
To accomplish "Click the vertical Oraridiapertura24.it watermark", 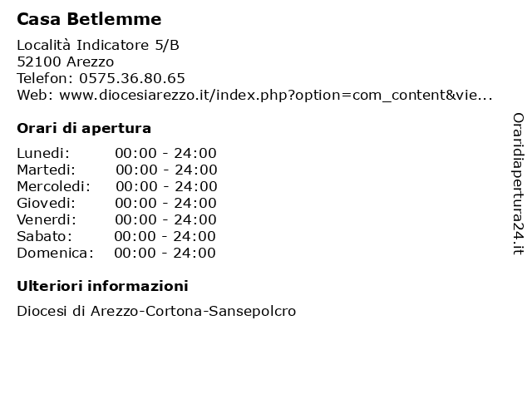I will 518,184.
